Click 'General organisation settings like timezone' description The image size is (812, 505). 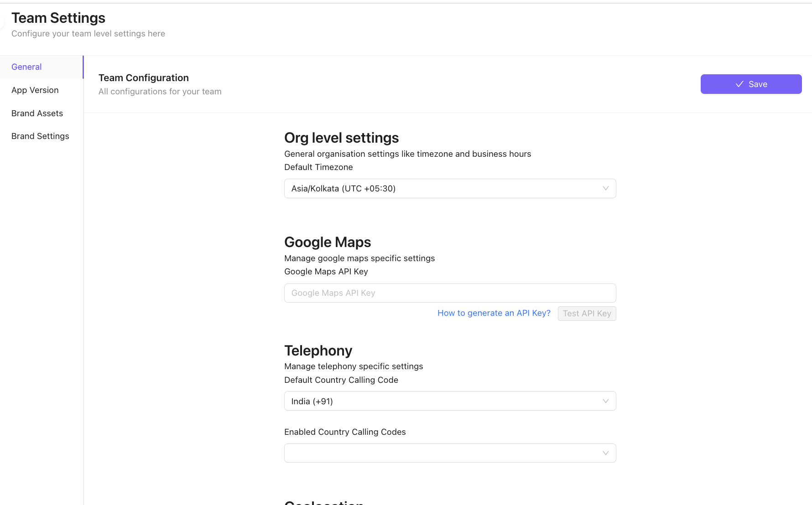click(x=407, y=154)
